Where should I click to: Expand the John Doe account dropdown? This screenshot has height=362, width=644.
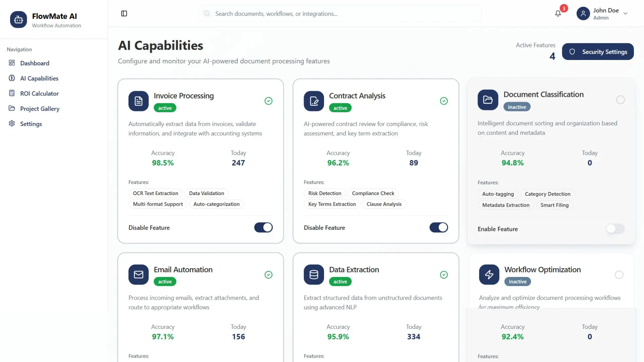pos(625,13)
